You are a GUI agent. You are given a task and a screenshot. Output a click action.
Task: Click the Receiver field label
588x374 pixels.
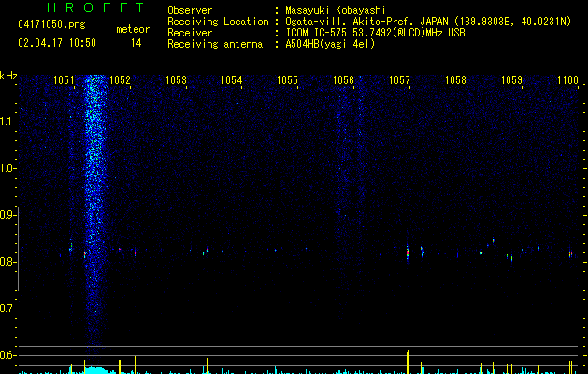coord(190,33)
